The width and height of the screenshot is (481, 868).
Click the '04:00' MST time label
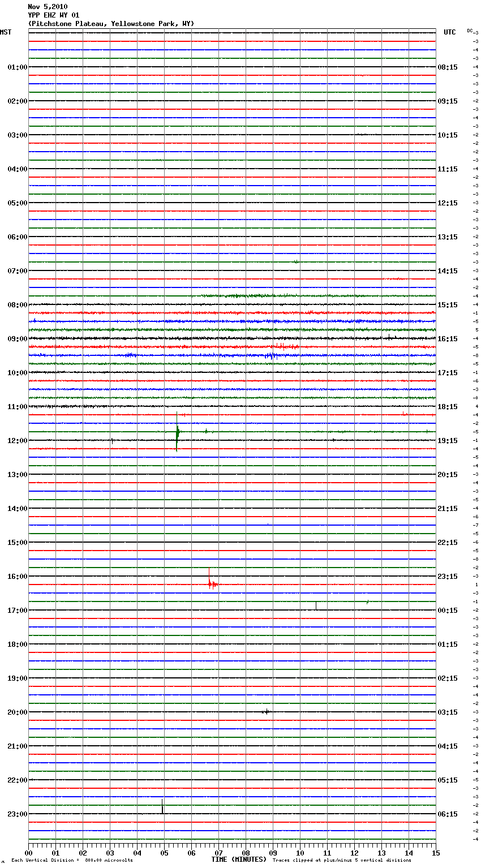point(18,169)
